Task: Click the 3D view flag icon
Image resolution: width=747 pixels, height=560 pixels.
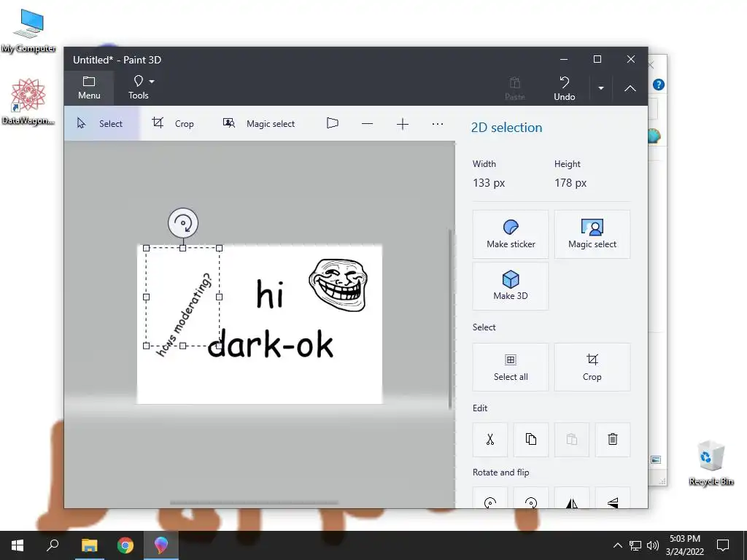Action: [x=332, y=124]
